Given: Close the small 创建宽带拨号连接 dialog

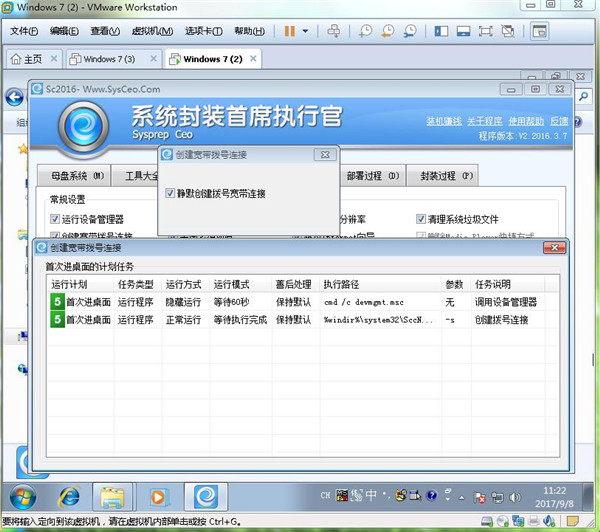Looking at the screenshot, I should [325, 155].
